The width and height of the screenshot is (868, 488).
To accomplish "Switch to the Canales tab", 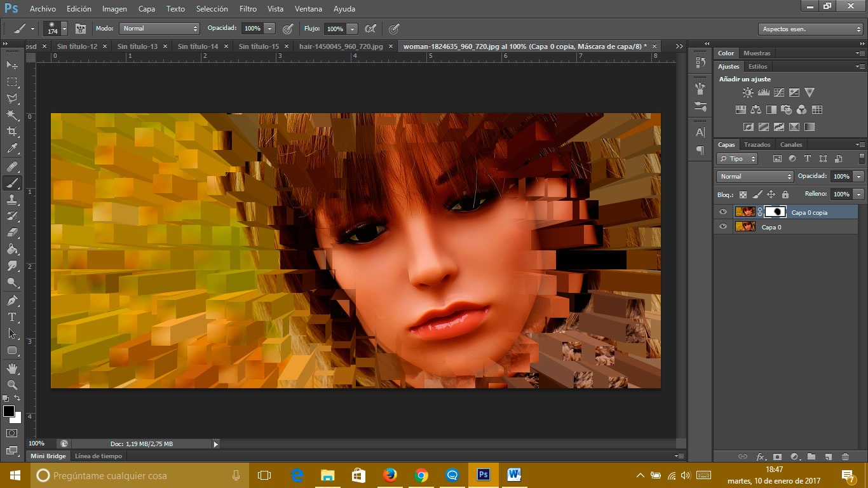I will pos(791,145).
